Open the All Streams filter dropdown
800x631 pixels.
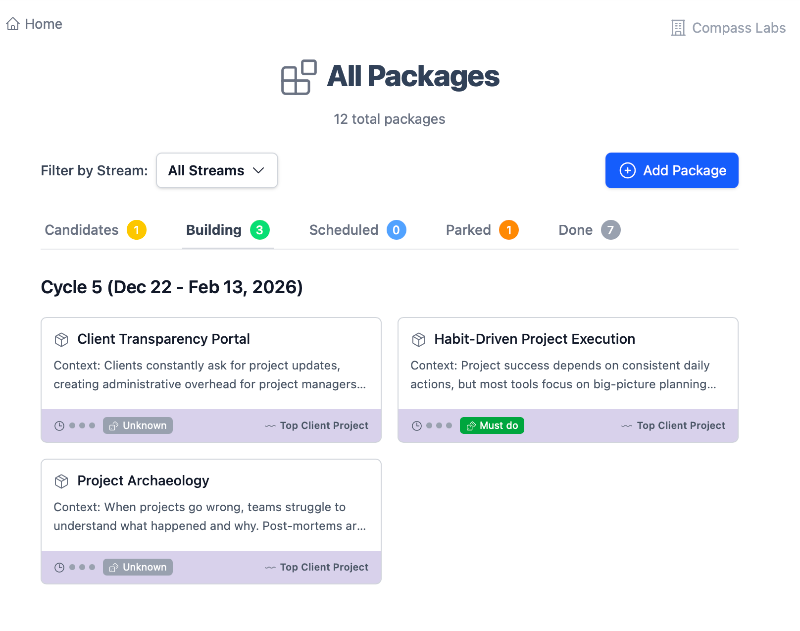(216, 171)
